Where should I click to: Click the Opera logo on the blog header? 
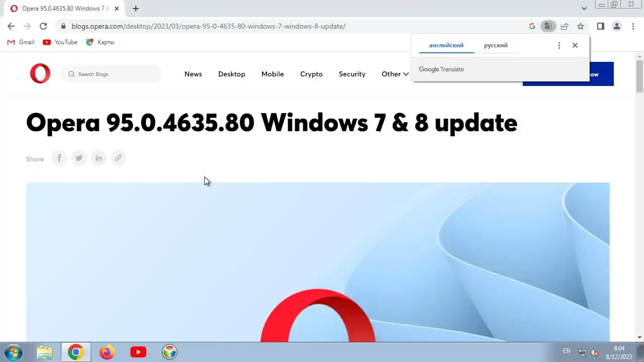[40, 74]
